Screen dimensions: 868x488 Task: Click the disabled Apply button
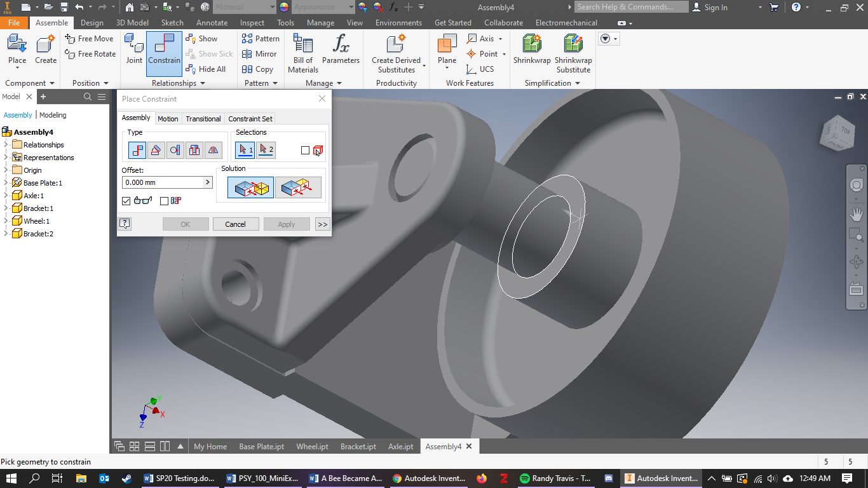click(x=287, y=224)
